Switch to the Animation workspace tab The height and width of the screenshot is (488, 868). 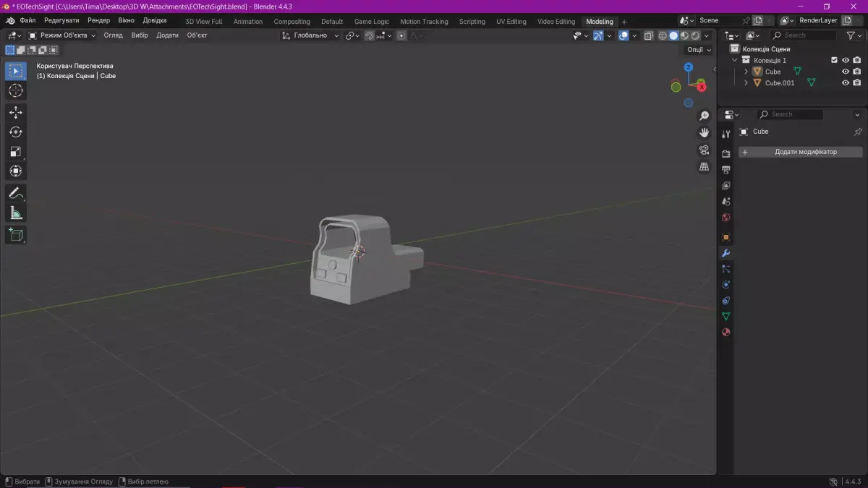[248, 22]
